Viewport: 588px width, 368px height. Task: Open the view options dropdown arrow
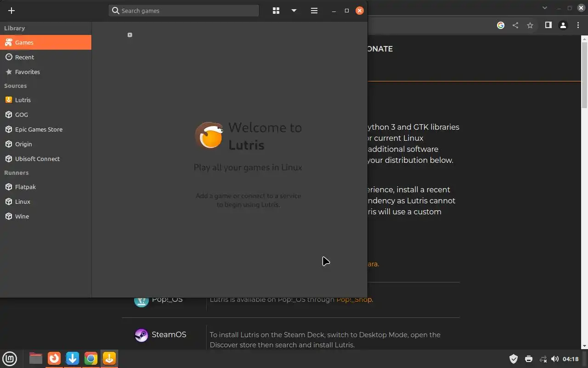294,11
